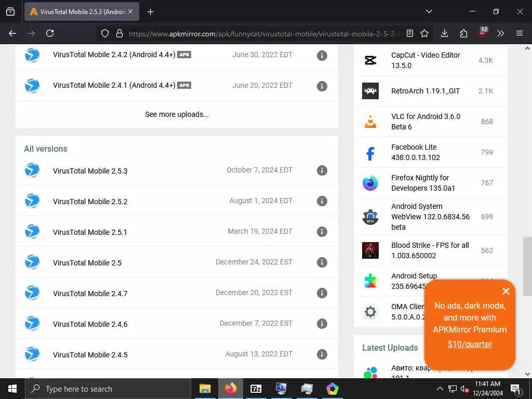This screenshot has height=399, width=532.
Task: Click the CapCut app icon
Action: (x=370, y=60)
